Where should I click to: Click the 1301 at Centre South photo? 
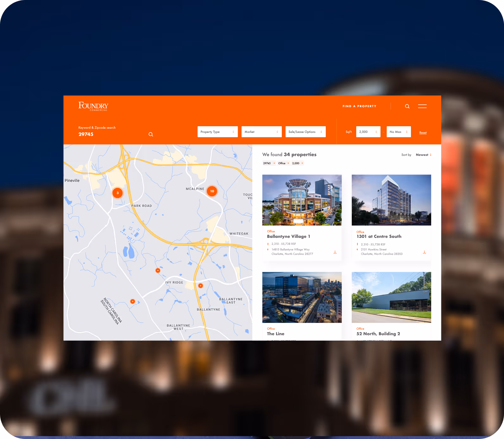click(391, 200)
